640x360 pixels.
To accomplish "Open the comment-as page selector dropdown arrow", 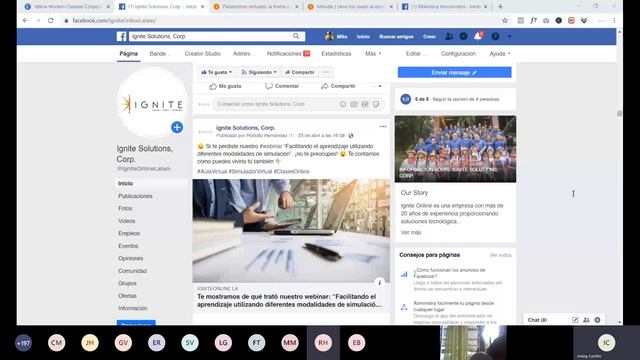I will pyautogui.click(x=376, y=86).
